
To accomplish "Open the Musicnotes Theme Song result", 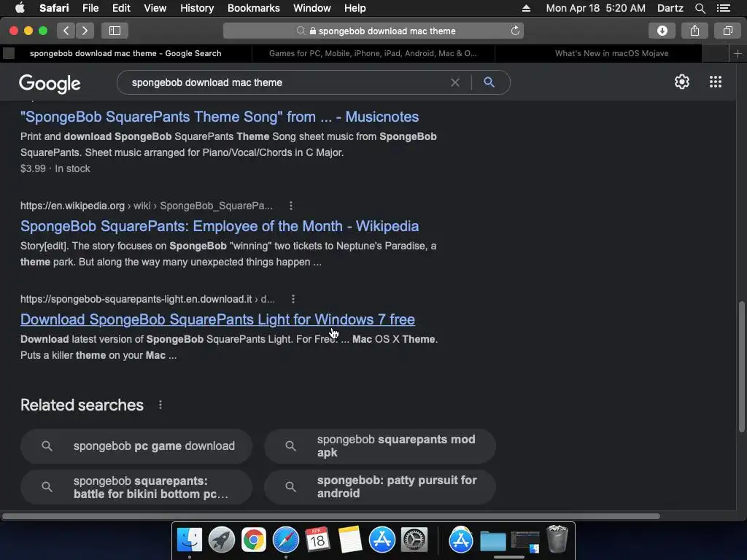I will 220,117.
